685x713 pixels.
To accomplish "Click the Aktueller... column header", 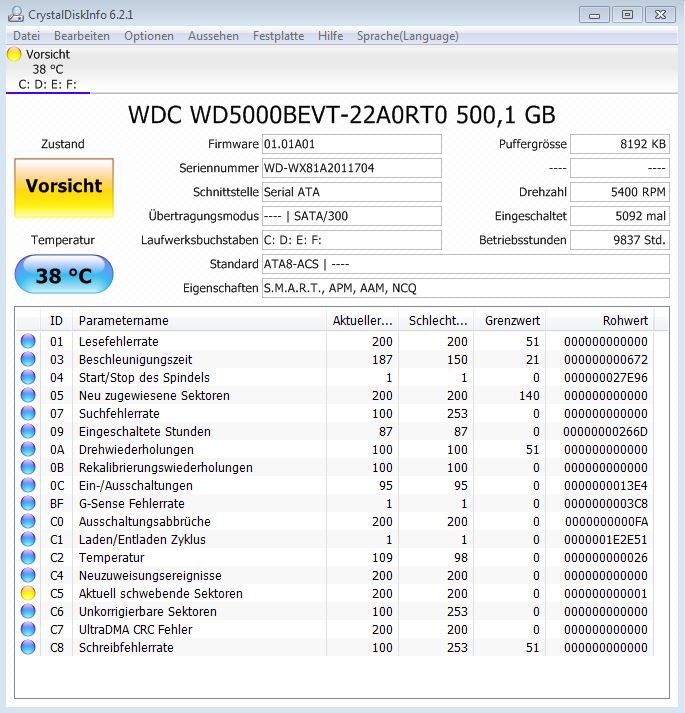I will point(363,321).
